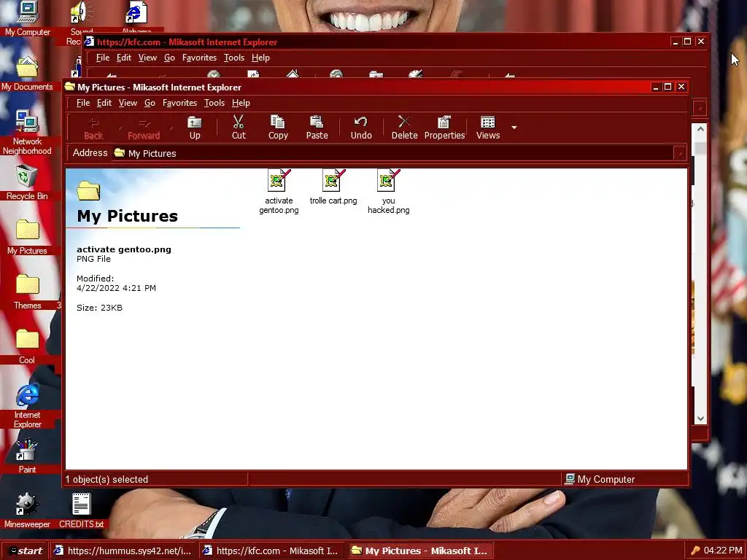Click the greyed Back toolbar button

93,128
